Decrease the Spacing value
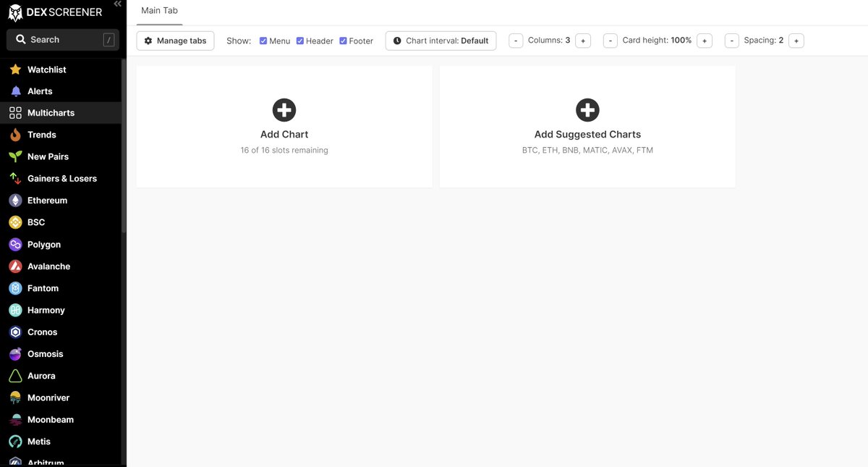 point(732,41)
